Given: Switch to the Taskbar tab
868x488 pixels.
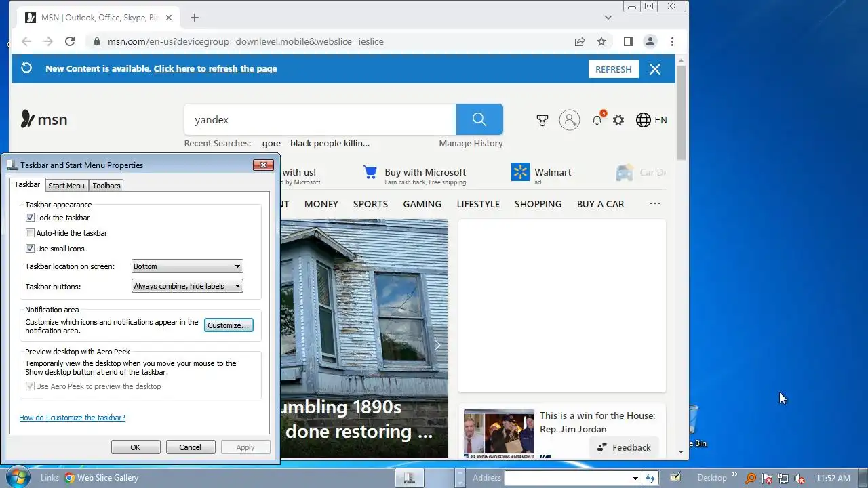Looking at the screenshot, I should pyautogui.click(x=27, y=184).
